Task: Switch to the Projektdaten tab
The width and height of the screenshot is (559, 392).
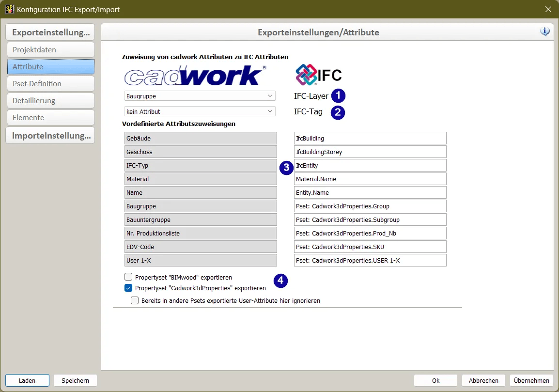Action: pos(50,49)
